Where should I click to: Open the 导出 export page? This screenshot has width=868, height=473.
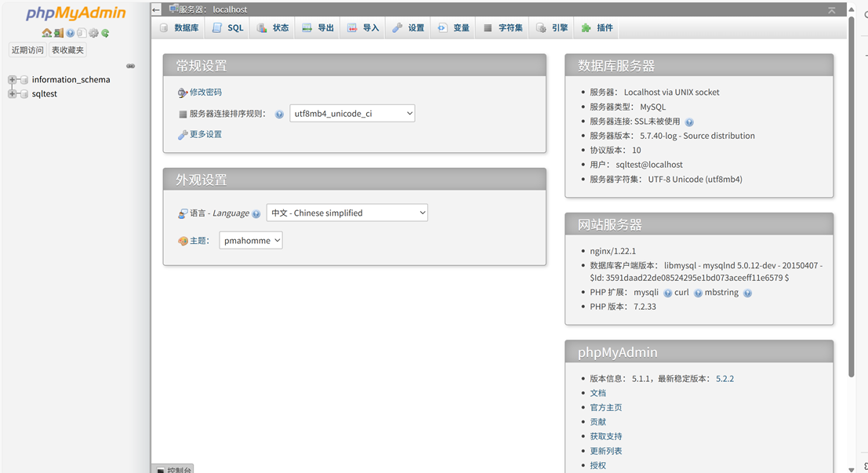pos(317,27)
